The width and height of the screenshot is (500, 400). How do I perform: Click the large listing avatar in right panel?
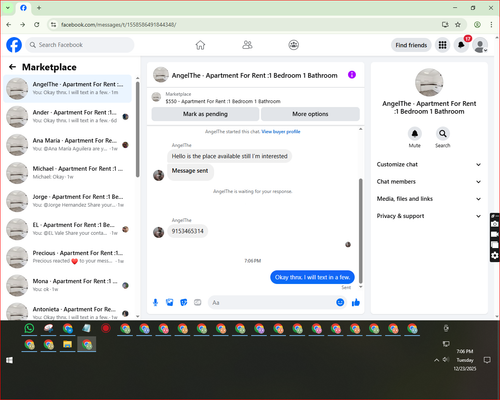pyautogui.click(x=429, y=82)
